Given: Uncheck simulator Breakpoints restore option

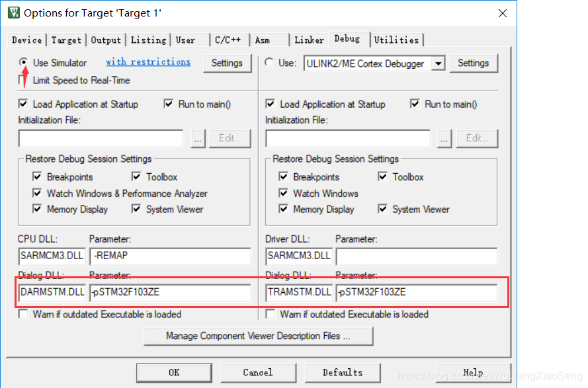Looking at the screenshot, I should 37,176.
